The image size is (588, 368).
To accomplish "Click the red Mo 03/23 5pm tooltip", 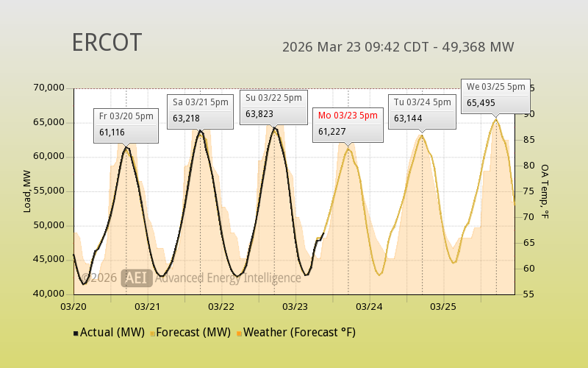I will coord(348,124).
